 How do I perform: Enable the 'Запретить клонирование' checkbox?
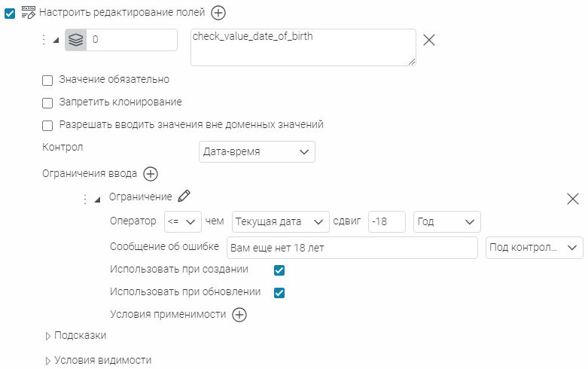47,102
